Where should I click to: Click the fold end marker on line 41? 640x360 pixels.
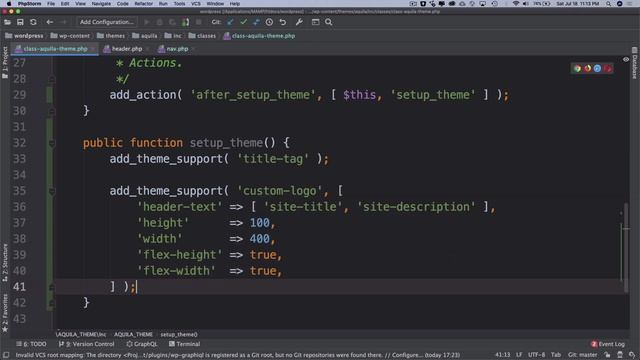52,287
